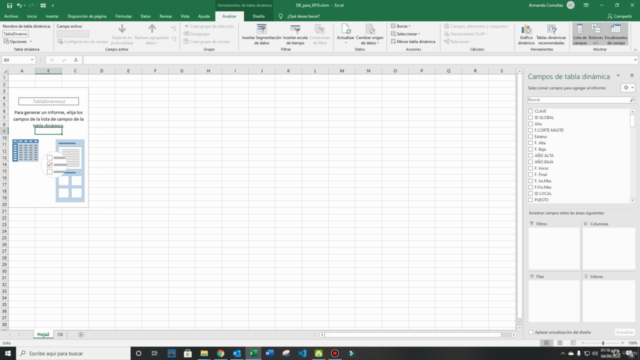Check the PUESTO field checkbox
This screenshot has width=640, height=360.
[x=530, y=200]
